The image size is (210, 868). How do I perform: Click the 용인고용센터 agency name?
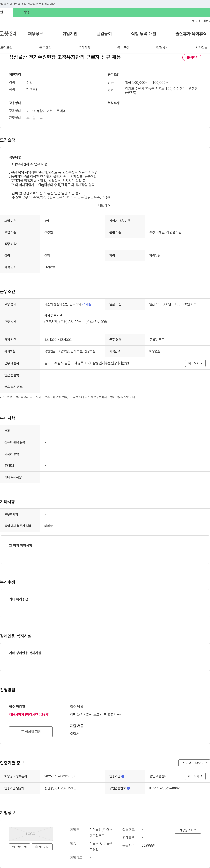click(158, 776)
